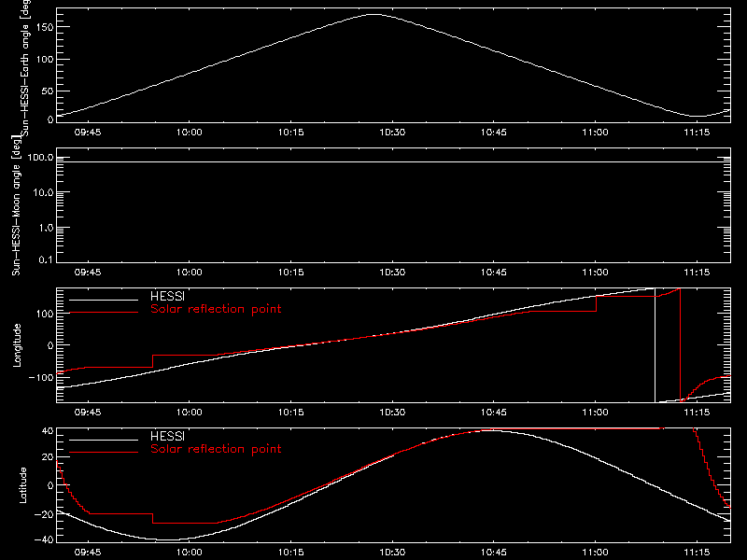Viewport: 747px width, 560px height.
Task: Click '10:15' under Moon angle plot
Action: [x=290, y=273]
